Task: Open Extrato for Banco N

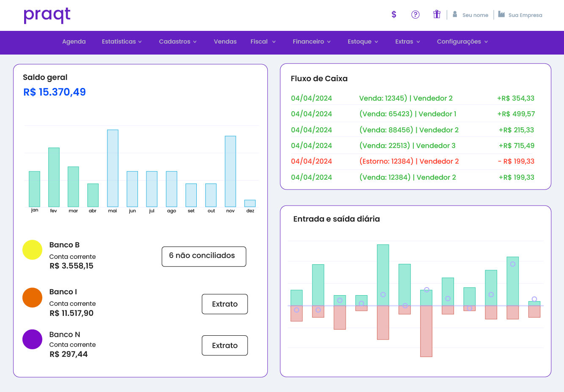Action: pyautogui.click(x=225, y=345)
